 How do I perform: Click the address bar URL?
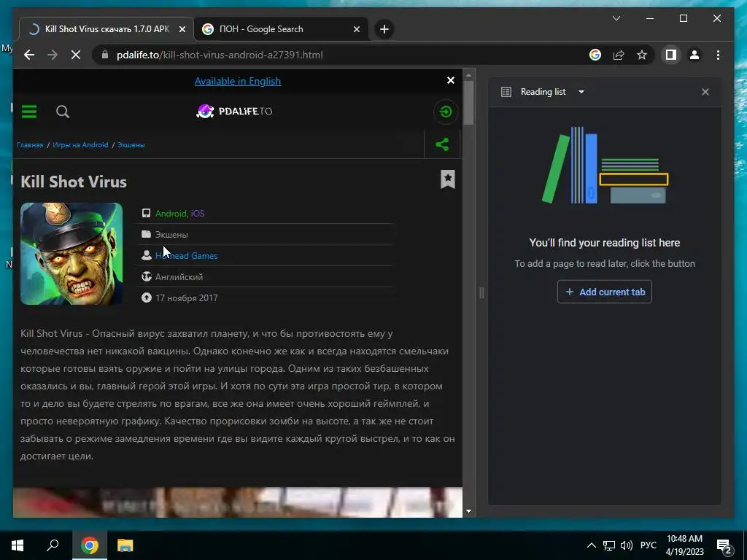point(220,55)
